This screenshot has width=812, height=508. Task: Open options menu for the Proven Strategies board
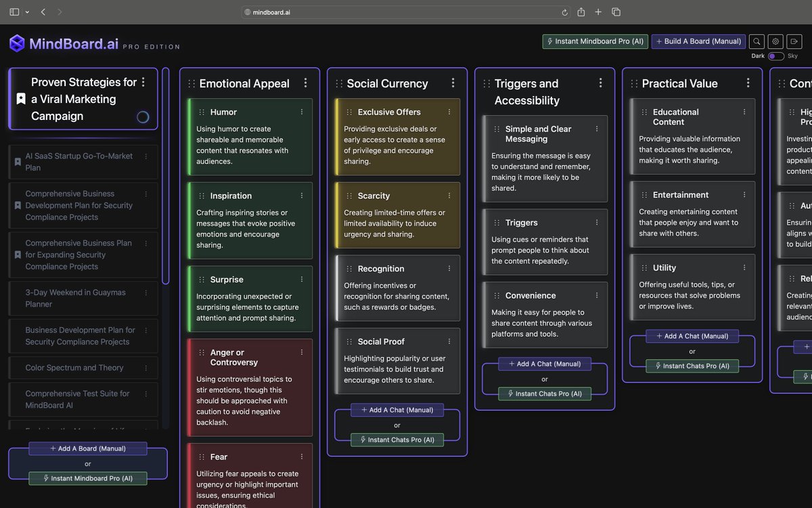pyautogui.click(x=143, y=82)
